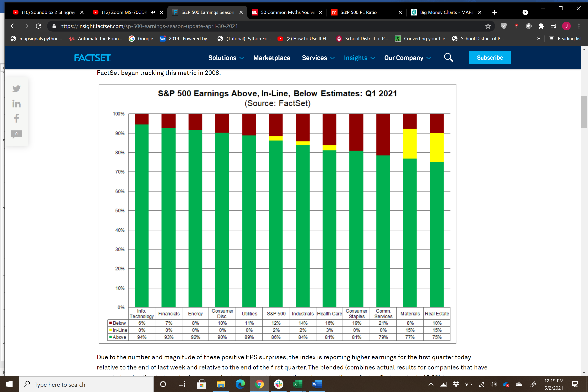588x392 pixels.
Task: Click the taskbar clock showing 12:19 PM
Action: [x=554, y=384]
